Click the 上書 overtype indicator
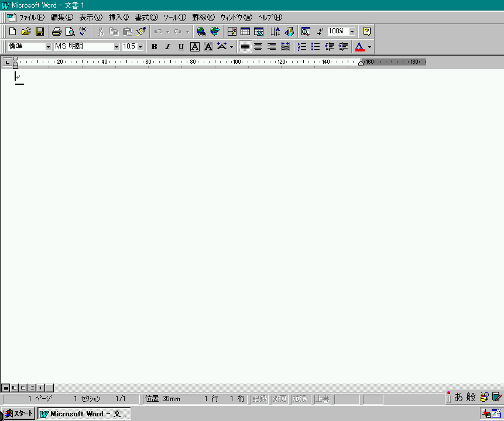Screen dimensions: 504x421 coord(322,399)
